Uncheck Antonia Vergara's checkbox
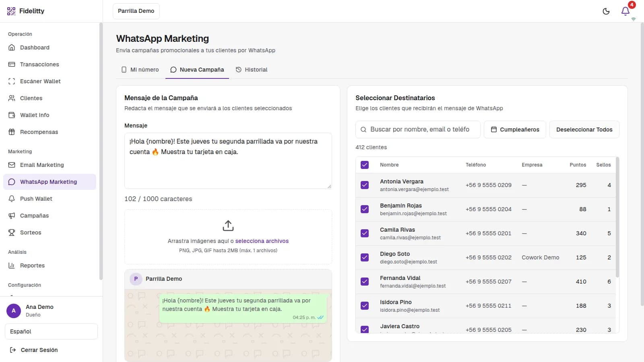Viewport: 644px width, 362px height. 365,185
